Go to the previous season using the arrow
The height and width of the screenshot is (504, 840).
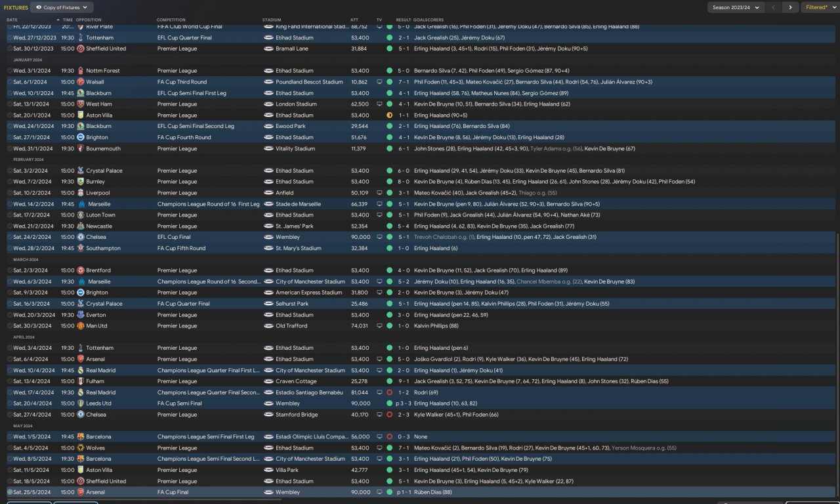point(774,7)
